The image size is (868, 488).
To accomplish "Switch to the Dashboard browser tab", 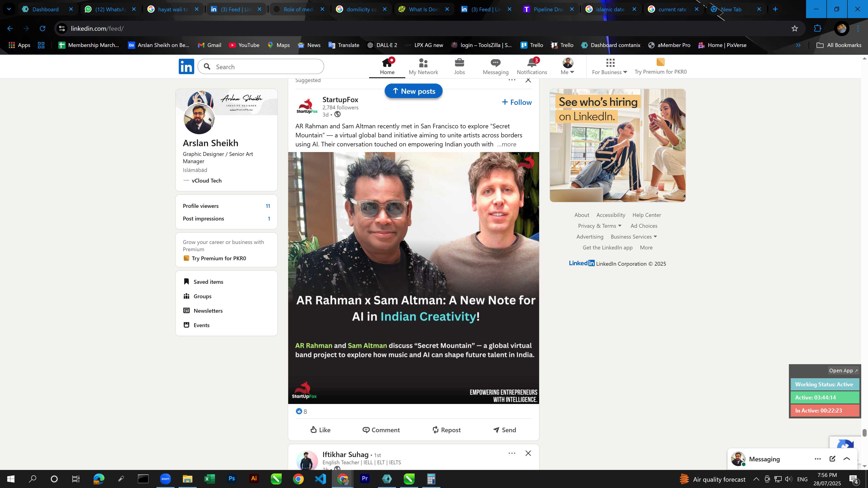I will 47,9.
